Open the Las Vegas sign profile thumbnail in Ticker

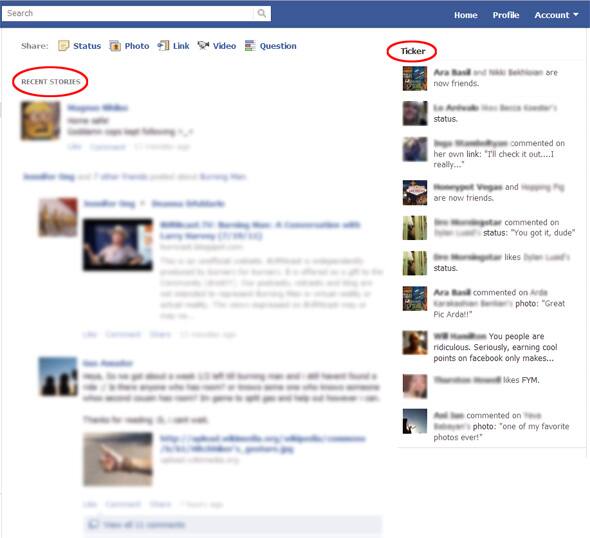(415, 193)
